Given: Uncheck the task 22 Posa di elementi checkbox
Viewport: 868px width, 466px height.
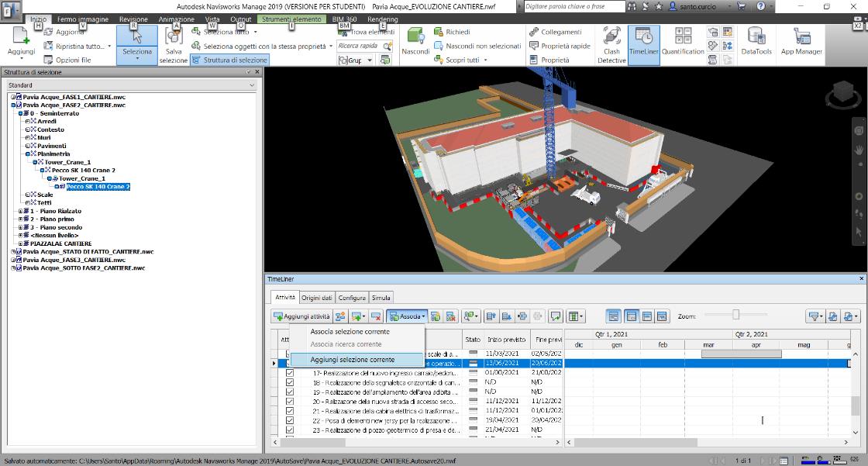Looking at the screenshot, I should [290, 420].
